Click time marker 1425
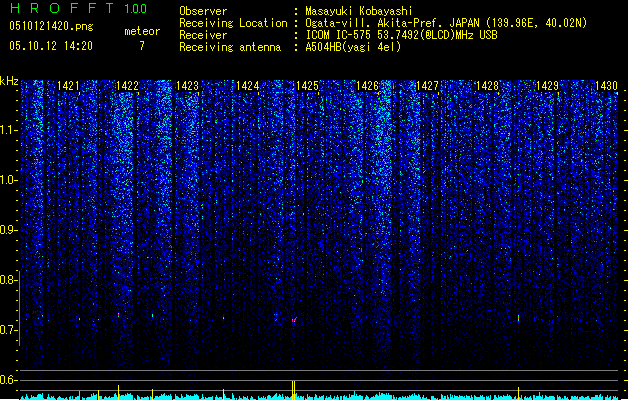This screenshot has height=400, width=629. [307, 85]
